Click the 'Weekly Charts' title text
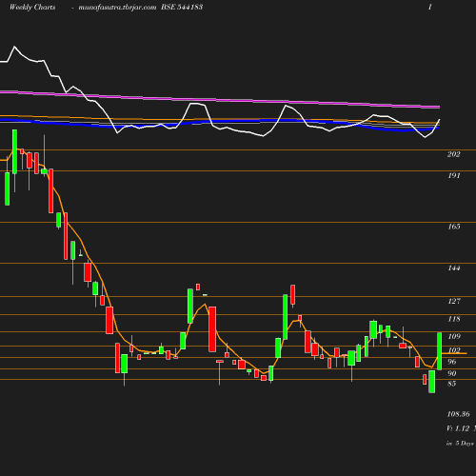Screen dimensions: 476x476 32,7
